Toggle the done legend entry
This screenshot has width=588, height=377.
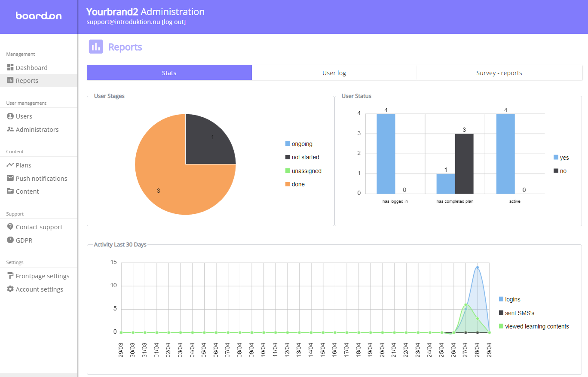(x=295, y=184)
